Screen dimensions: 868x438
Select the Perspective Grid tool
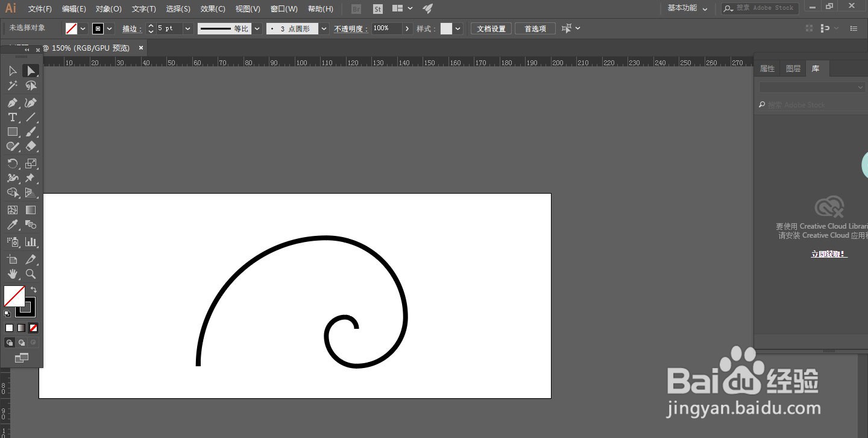(31, 193)
